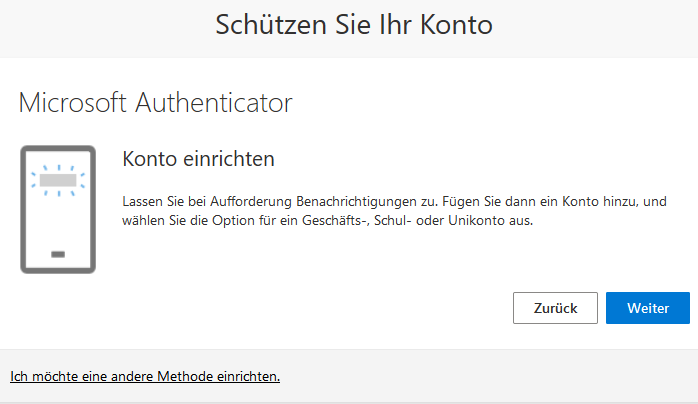Click the empty gray footer area beside the link
The width and height of the screenshot is (698, 404).
click(x=490, y=376)
